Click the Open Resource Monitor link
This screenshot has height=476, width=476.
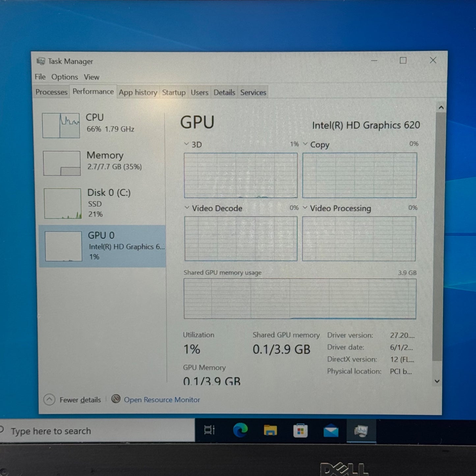(162, 400)
